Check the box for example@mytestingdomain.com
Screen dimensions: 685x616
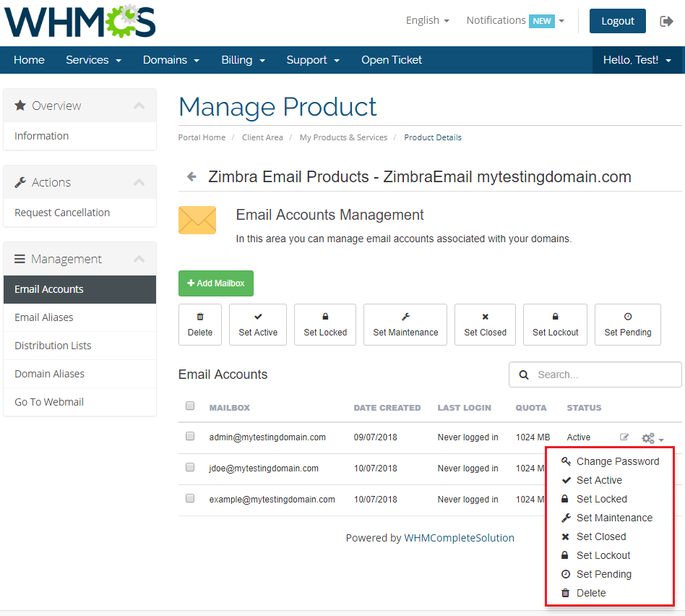pos(190,498)
